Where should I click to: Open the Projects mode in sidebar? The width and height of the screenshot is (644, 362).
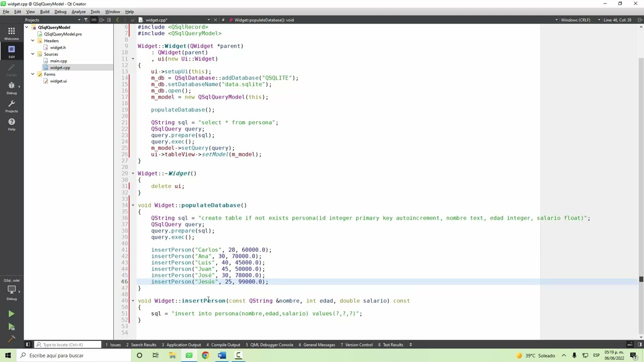(x=11, y=106)
